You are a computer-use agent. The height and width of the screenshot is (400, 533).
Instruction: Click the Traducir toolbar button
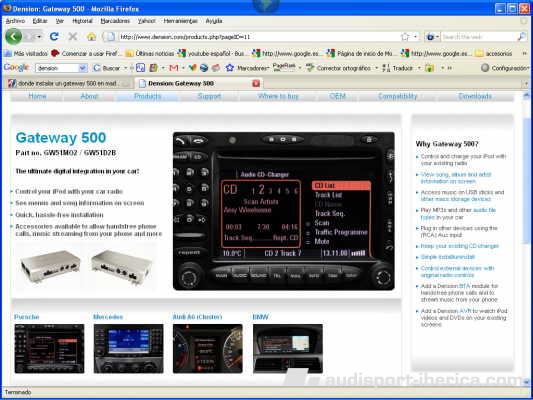pyautogui.click(x=397, y=68)
